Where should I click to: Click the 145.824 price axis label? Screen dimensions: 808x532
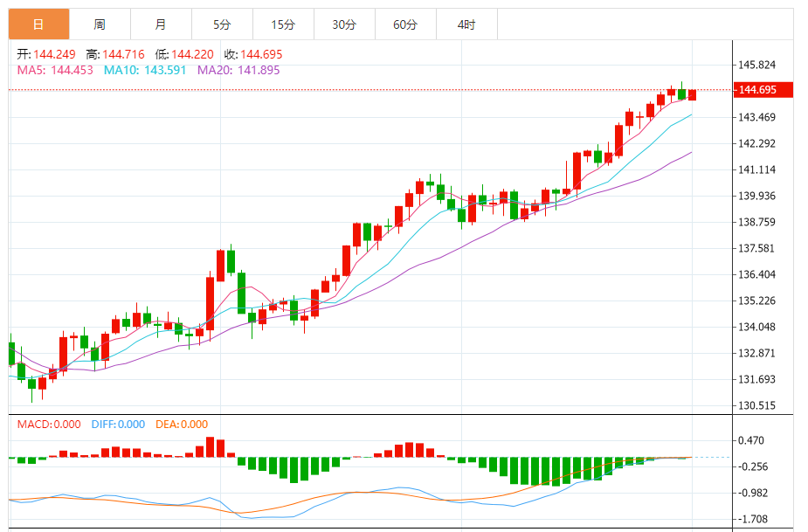pyautogui.click(x=756, y=65)
